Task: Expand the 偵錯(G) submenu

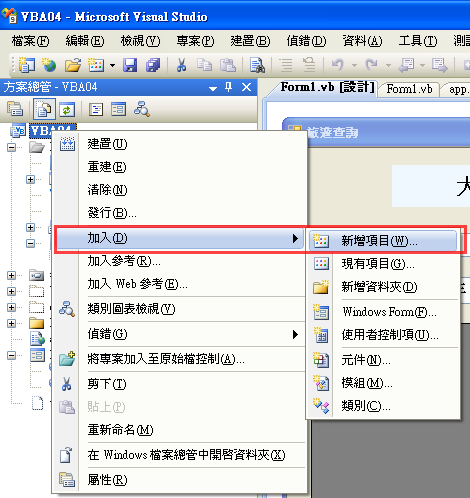Action: 180,334
